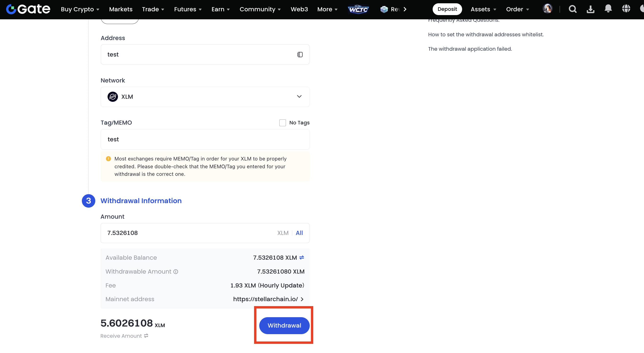644x353 pixels.
Task: Click the transfer arrows beside Available Balance
Action: pos(301,257)
